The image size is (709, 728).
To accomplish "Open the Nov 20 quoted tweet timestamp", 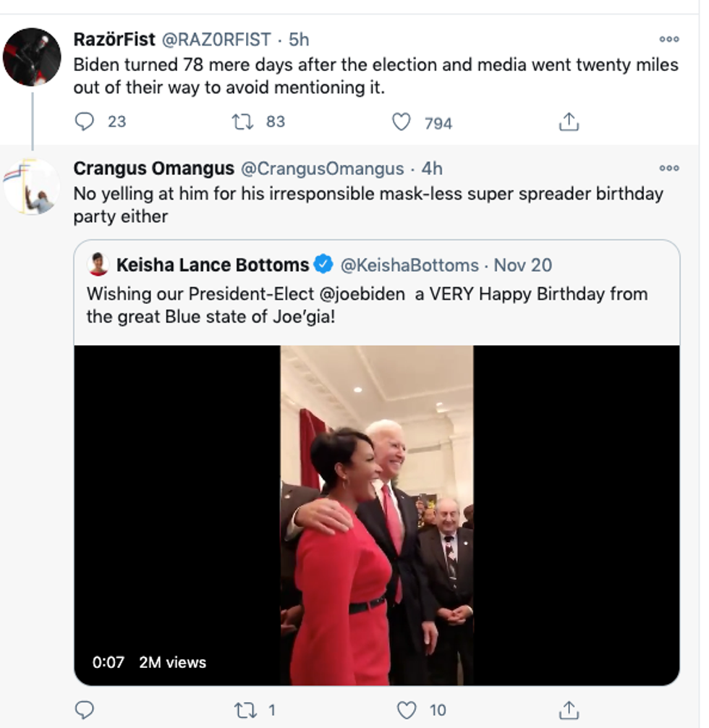I will coord(522,265).
